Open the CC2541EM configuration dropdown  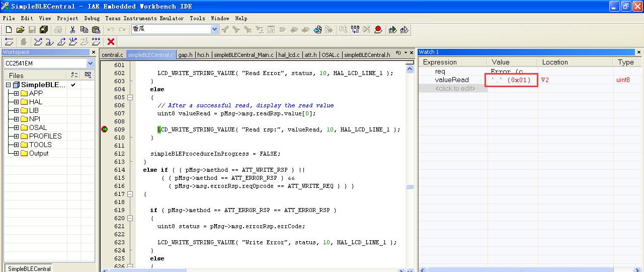coord(90,63)
